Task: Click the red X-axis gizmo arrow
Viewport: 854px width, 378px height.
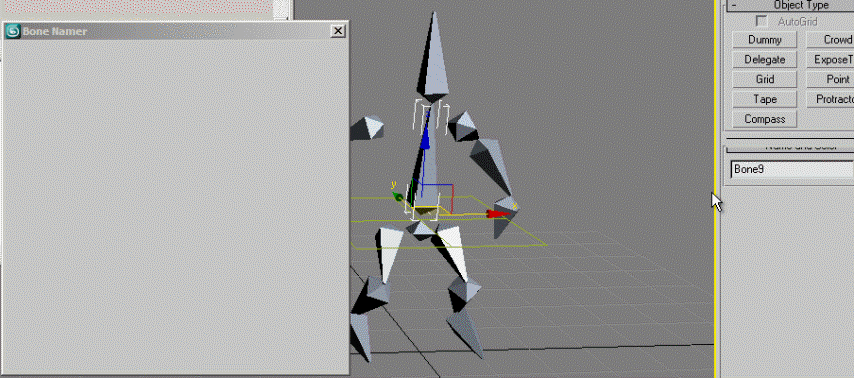Action: [x=498, y=214]
